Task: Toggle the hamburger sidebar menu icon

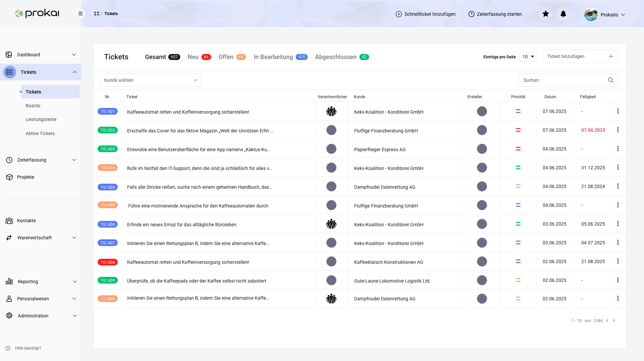Action: coord(80,14)
